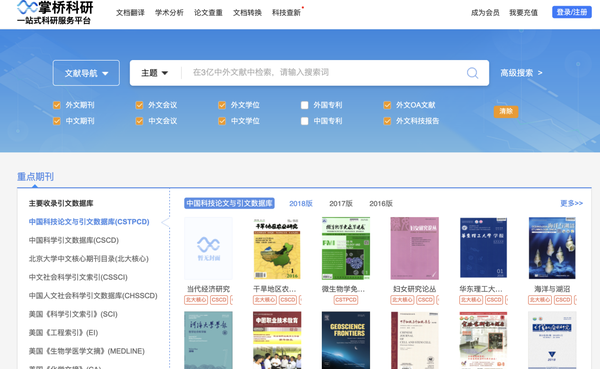
Task: Enable the 外国专利 checkbox
Action: (x=305, y=105)
